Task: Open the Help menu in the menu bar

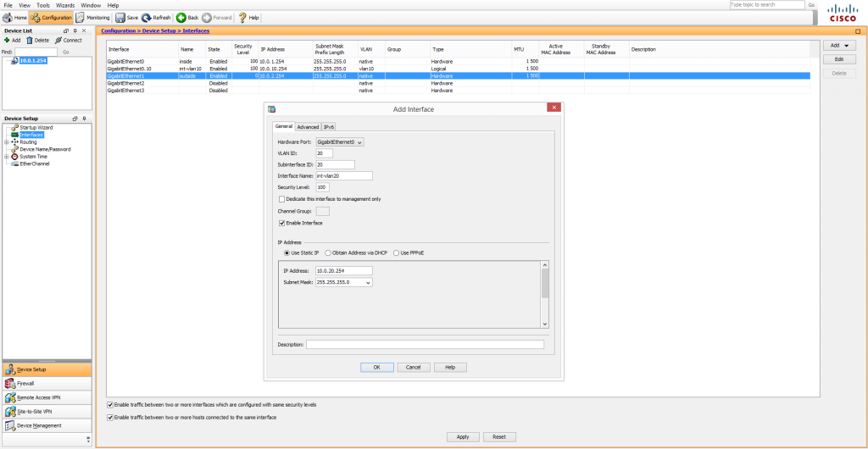Action: tap(113, 5)
